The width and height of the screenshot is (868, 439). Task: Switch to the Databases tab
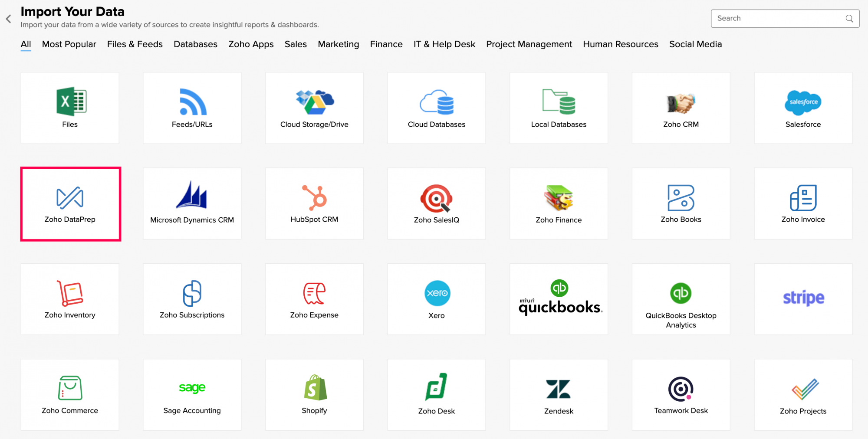point(196,44)
